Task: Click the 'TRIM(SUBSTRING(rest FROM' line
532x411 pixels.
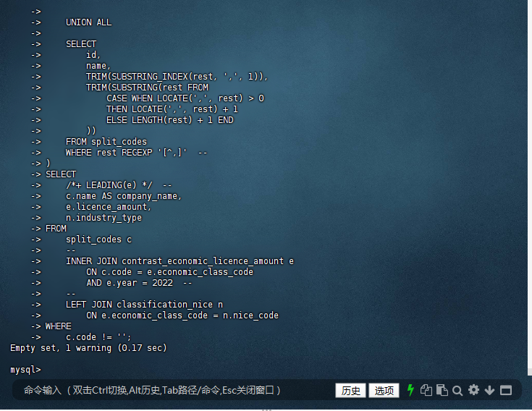Action: [x=147, y=88]
